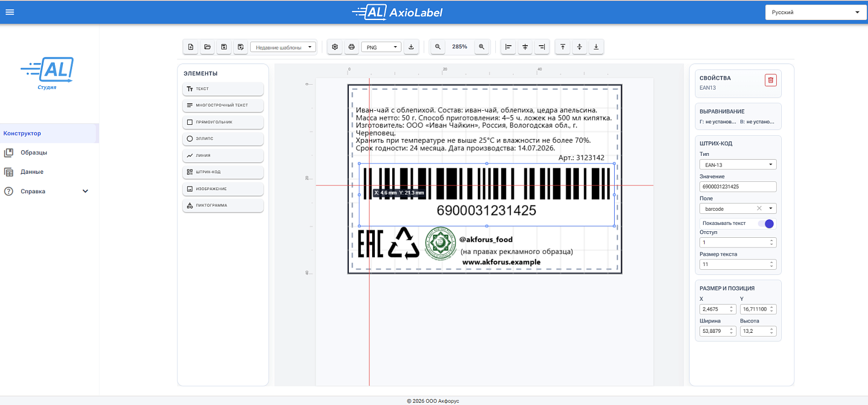This screenshot has height=405, width=868.
Task: Open PNG export format dropdown
Action: [381, 47]
